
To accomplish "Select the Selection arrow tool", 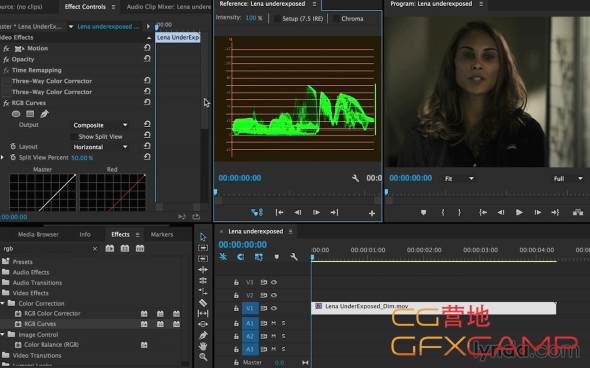I will [x=203, y=237].
